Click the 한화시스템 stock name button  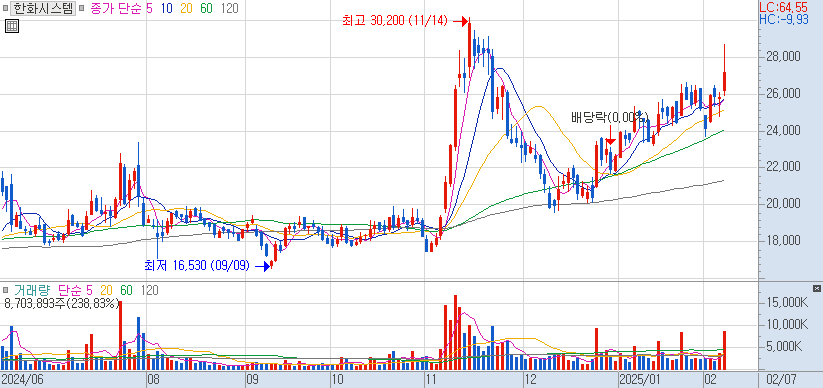(x=44, y=8)
